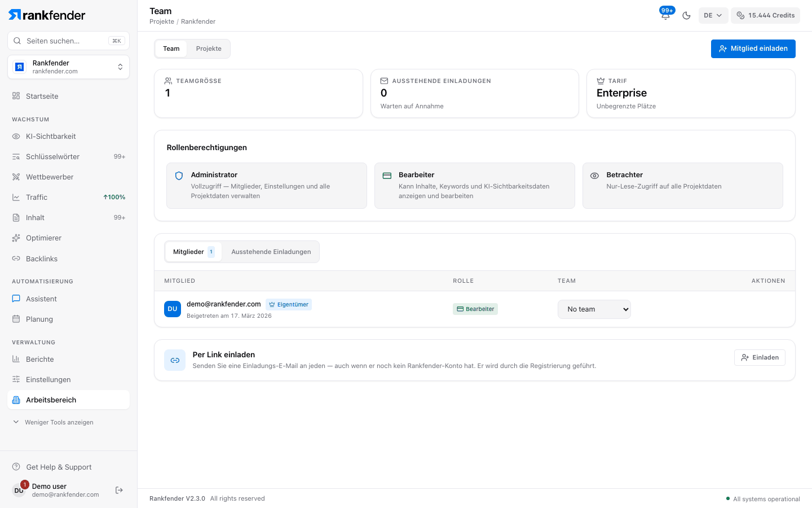
Task: Open Get Help & Support
Action: [52, 467]
